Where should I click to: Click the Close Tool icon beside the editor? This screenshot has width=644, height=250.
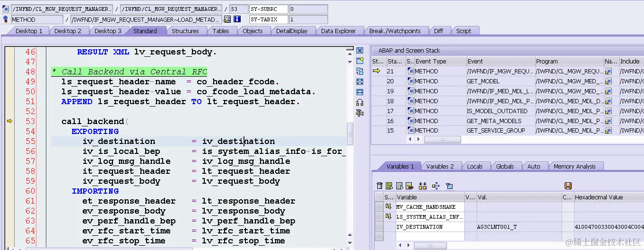(x=360, y=51)
